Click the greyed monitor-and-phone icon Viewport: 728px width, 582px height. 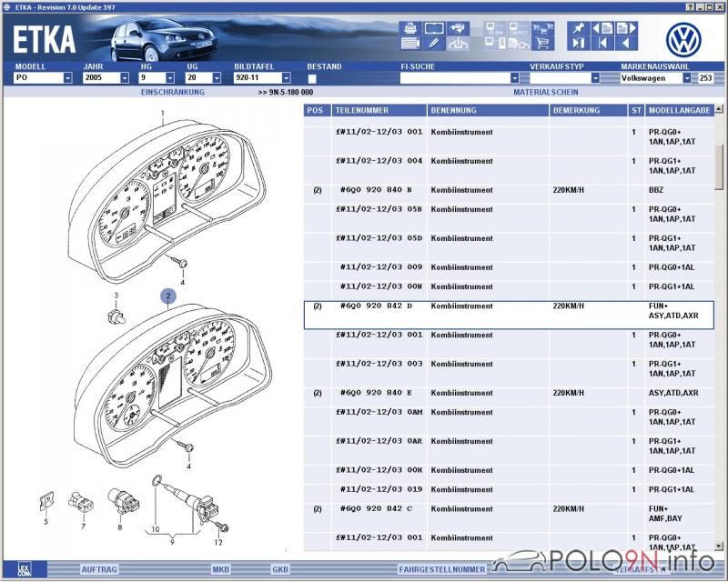pyautogui.click(x=495, y=44)
